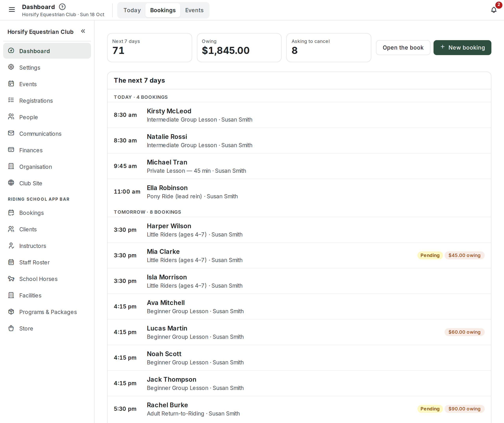
Task: Click the Programs & Packages box icon
Action: tap(11, 312)
